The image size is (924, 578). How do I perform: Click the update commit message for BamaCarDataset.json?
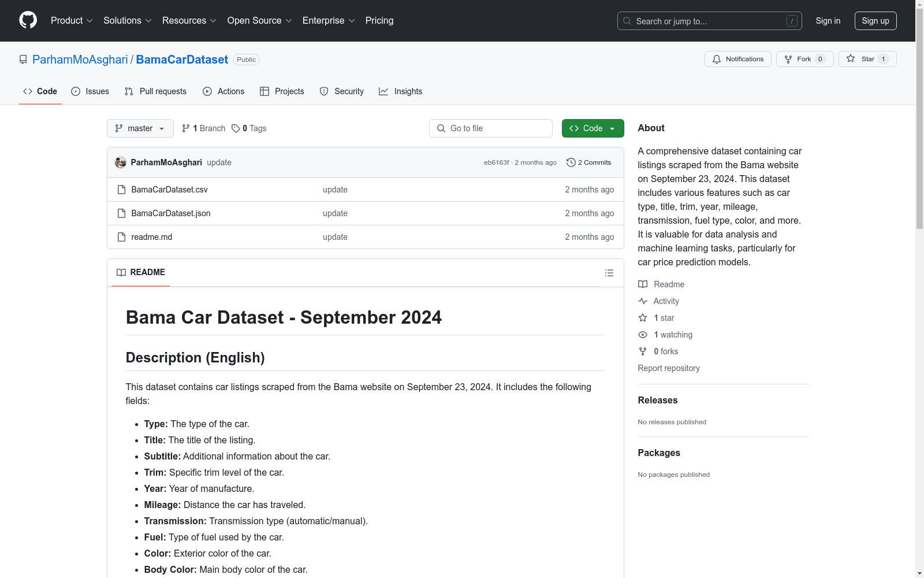(x=335, y=213)
